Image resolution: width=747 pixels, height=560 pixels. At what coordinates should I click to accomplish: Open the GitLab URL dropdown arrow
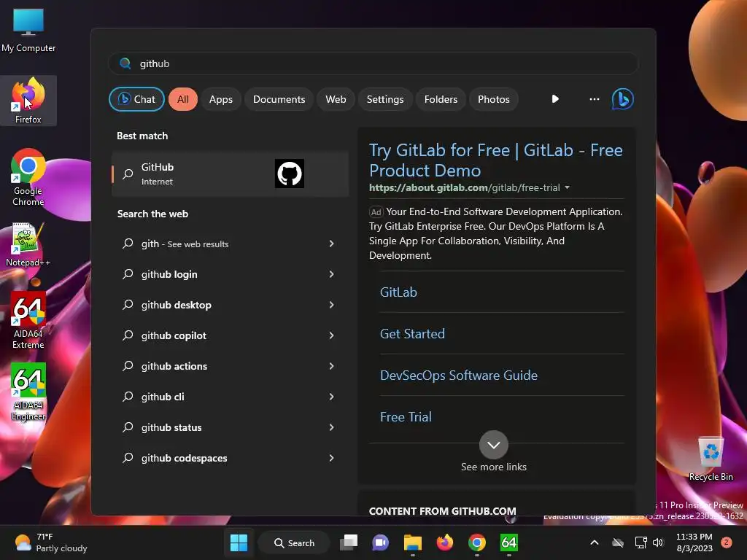coord(567,187)
